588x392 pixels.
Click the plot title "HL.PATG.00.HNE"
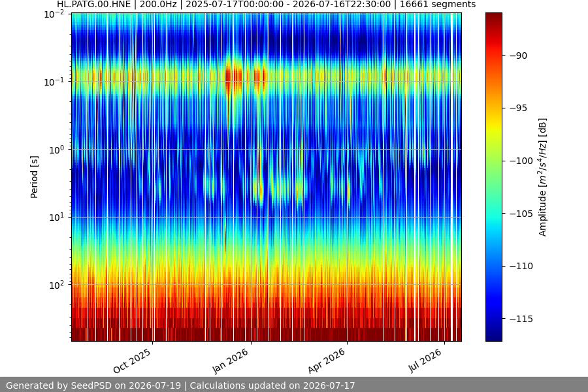click(x=93, y=5)
